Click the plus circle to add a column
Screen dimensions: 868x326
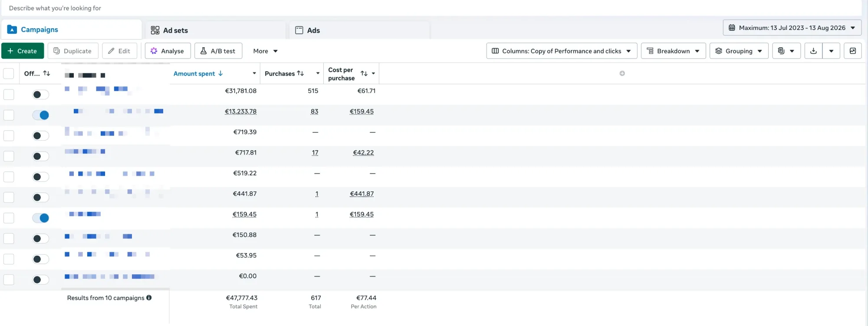coord(622,73)
